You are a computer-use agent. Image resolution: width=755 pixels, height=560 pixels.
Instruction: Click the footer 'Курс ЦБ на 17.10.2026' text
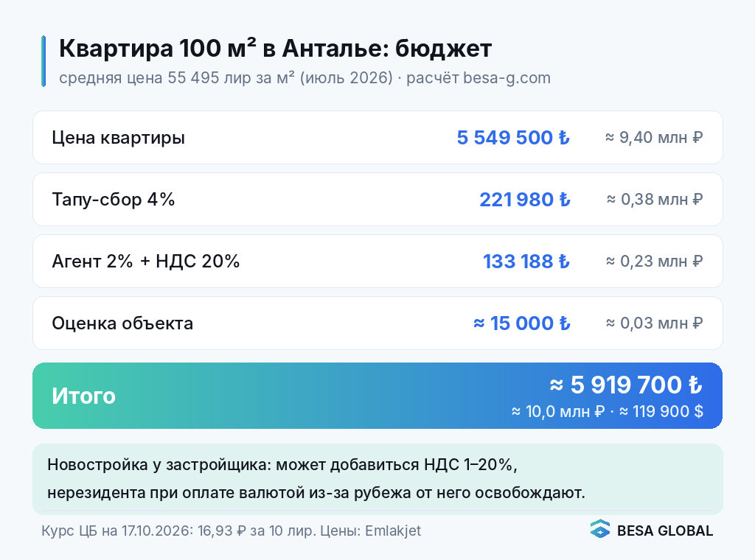coord(231,531)
